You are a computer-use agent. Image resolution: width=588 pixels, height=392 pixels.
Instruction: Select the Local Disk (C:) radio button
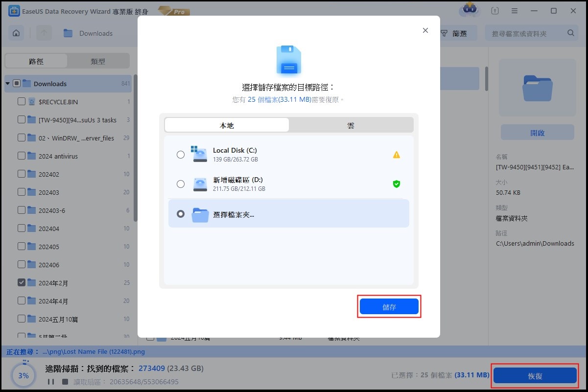[x=181, y=155]
